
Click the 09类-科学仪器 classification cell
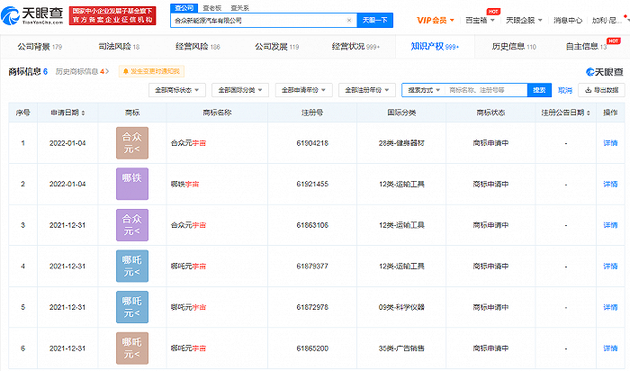click(x=401, y=307)
